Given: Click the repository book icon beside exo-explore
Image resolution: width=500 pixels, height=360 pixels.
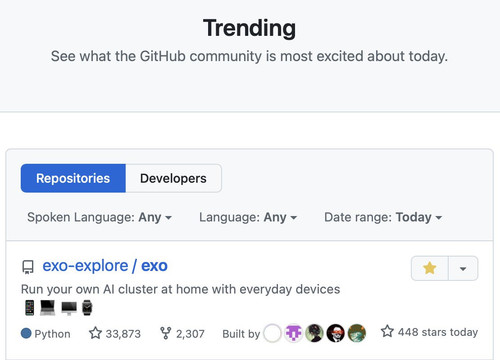Looking at the screenshot, I should coord(28,267).
